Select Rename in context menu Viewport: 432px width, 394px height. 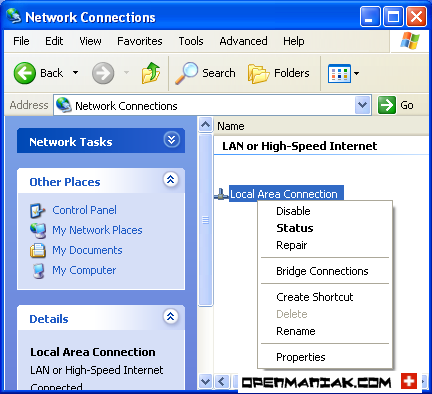(x=325, y=331)
